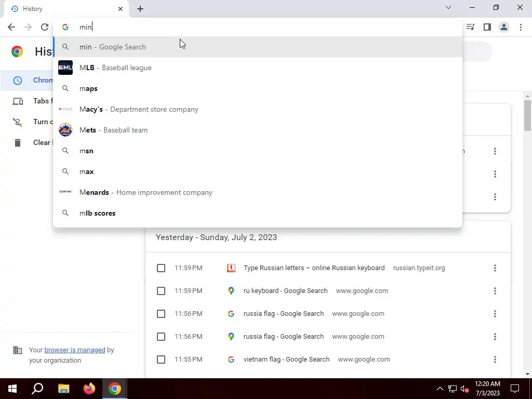Viewport: 532px width, 399px height.
Task: Open File Explorer from taskbar
Action: pyautogui.click(x=63, y=389)
